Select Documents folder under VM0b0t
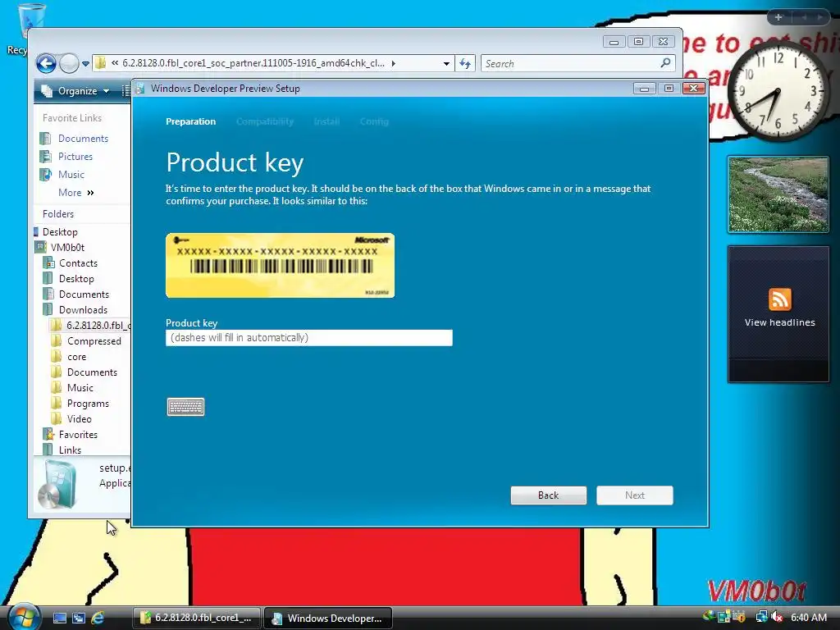Viewport: 840px width, 630px height. pos(76,294)
